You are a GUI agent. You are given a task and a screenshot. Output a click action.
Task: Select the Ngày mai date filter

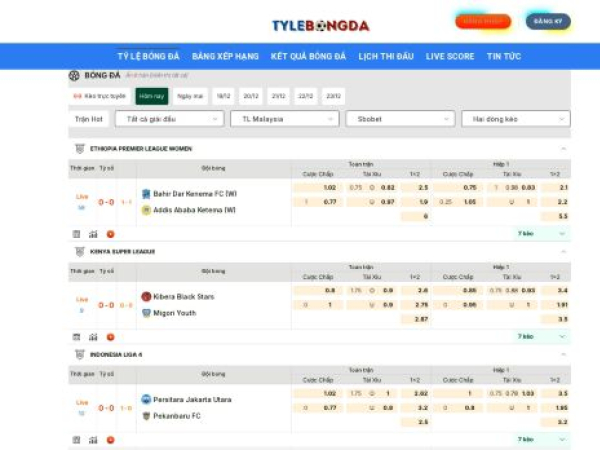coord(189,97)
